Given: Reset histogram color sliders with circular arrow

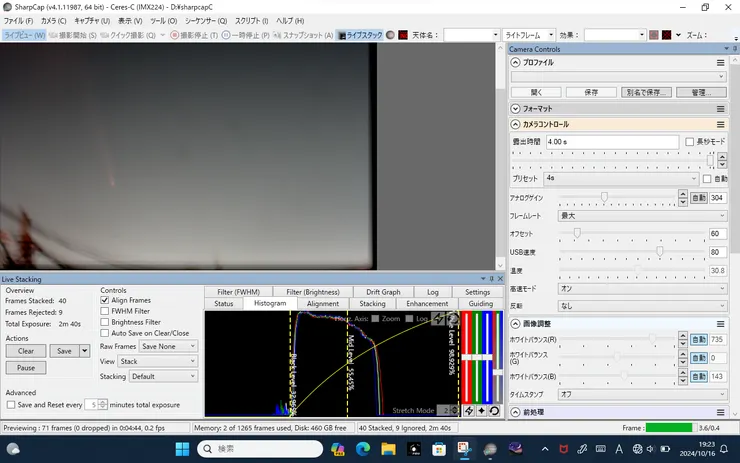Looking at the screenshot, I should pyautogui.click(x=494, y=410).
